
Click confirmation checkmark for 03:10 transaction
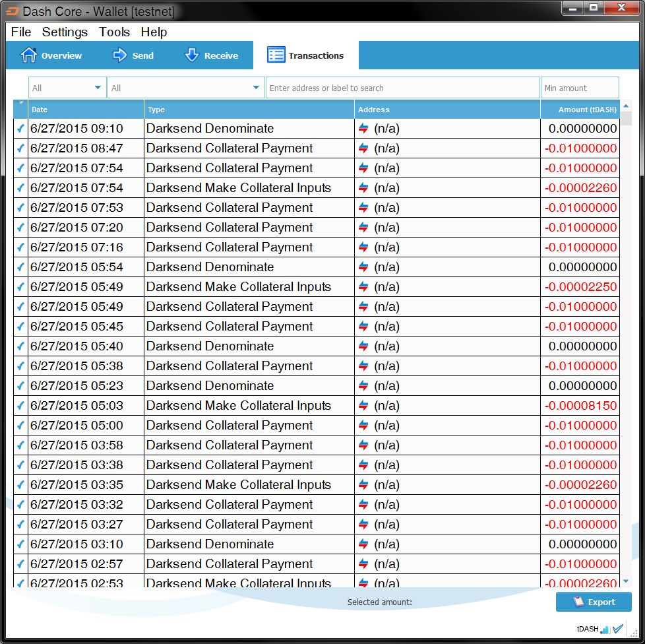tap(20, 544)
